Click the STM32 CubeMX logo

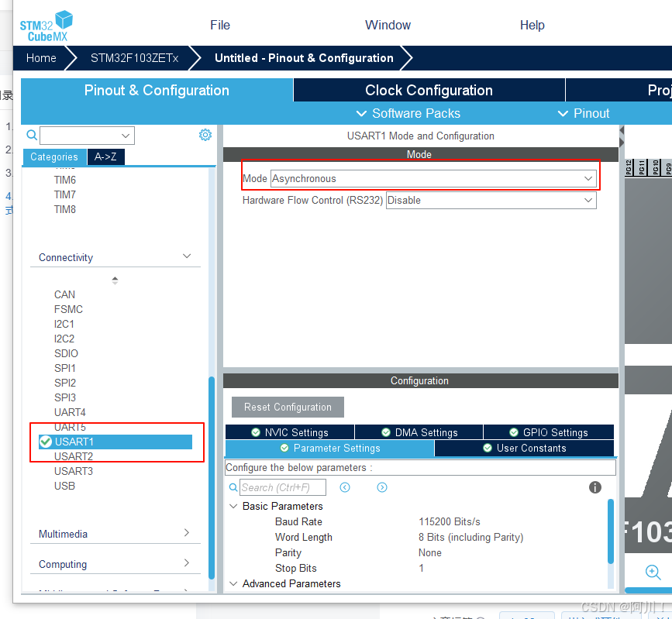click(46, 26)
